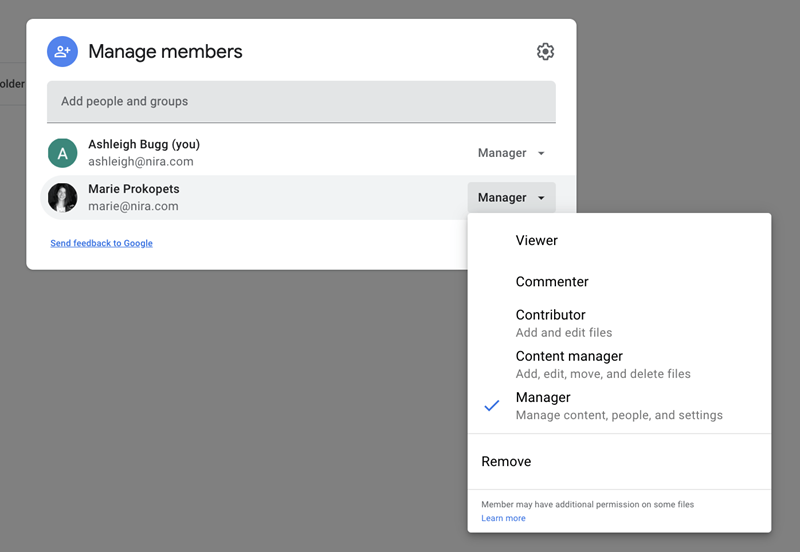Click Marie Prokopets' profile photo
Screen dimensions: 800x552
point(62,197)
